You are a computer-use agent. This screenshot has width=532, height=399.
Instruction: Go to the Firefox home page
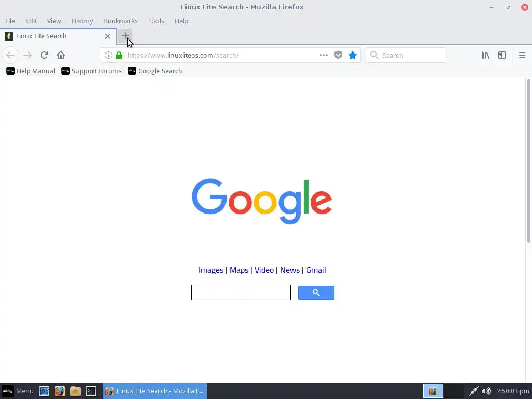(61, 55)
